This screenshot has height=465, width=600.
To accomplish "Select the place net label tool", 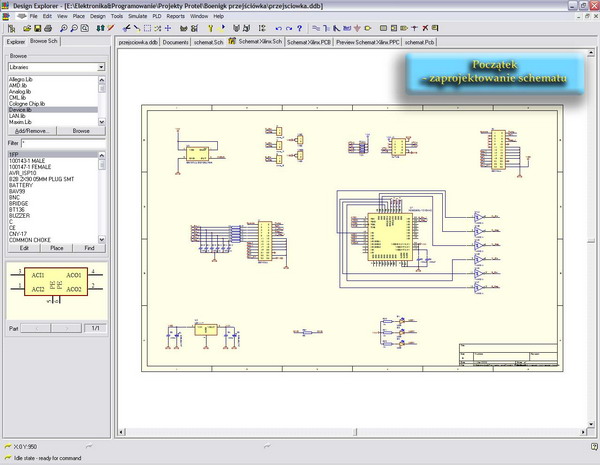I will coord(347,28).
